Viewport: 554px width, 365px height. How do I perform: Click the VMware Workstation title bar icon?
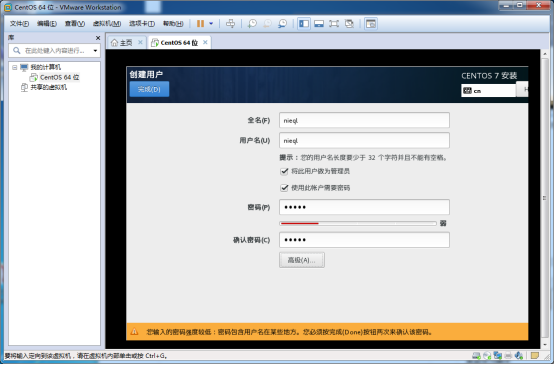pyautogui.click(x=7, y=7)
